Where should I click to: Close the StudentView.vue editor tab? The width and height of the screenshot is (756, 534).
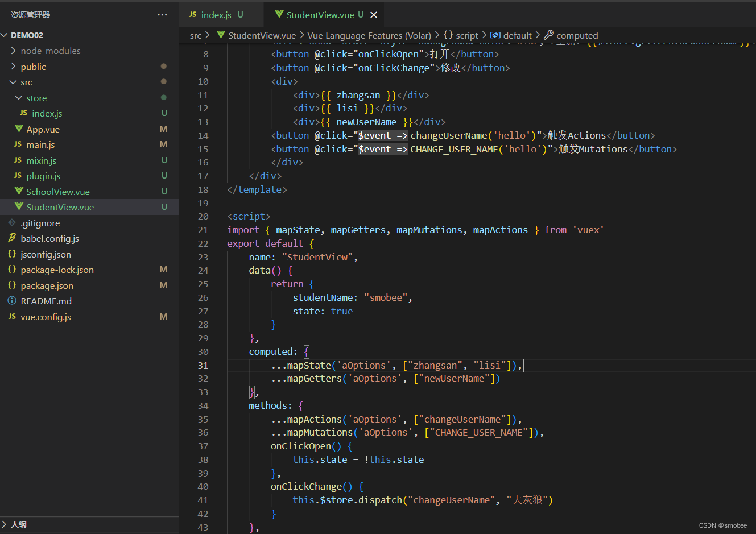tap(374, 15)
